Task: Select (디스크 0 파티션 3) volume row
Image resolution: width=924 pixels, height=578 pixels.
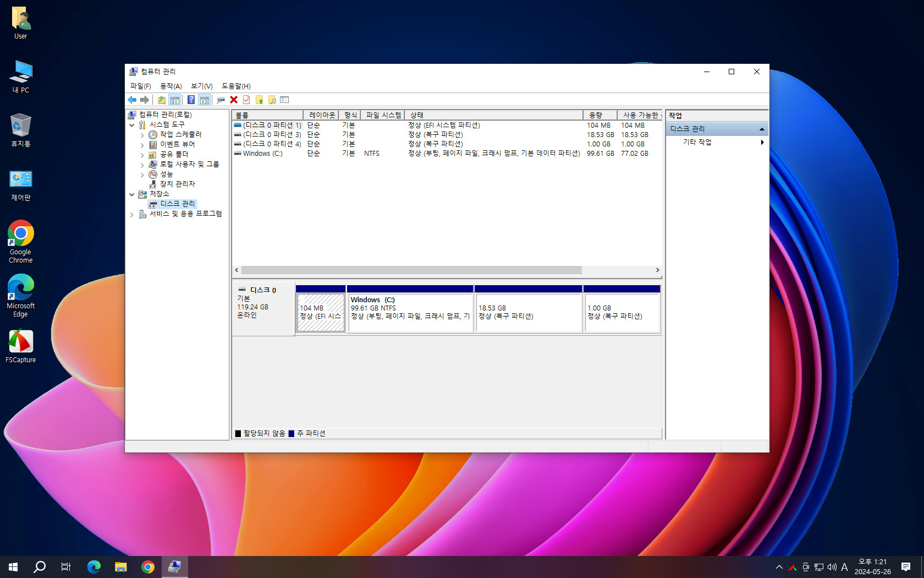Action: tap(447, 135)
